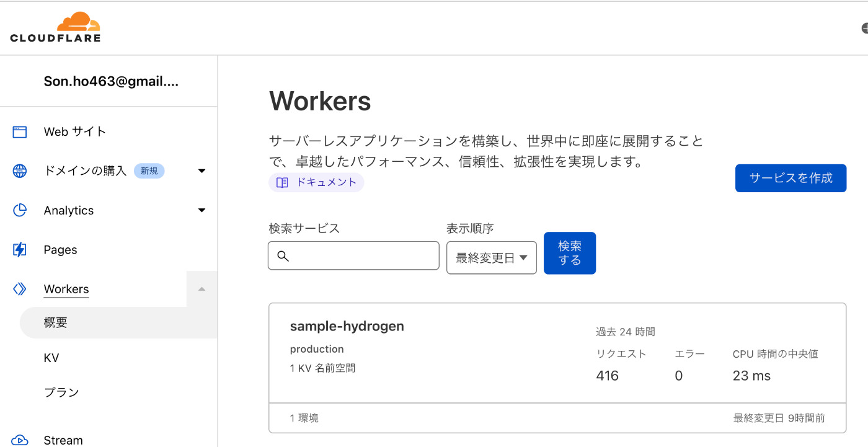Open Web サイト browser window icon
Viewport: 868px width, 447px height.
point(20,131)
